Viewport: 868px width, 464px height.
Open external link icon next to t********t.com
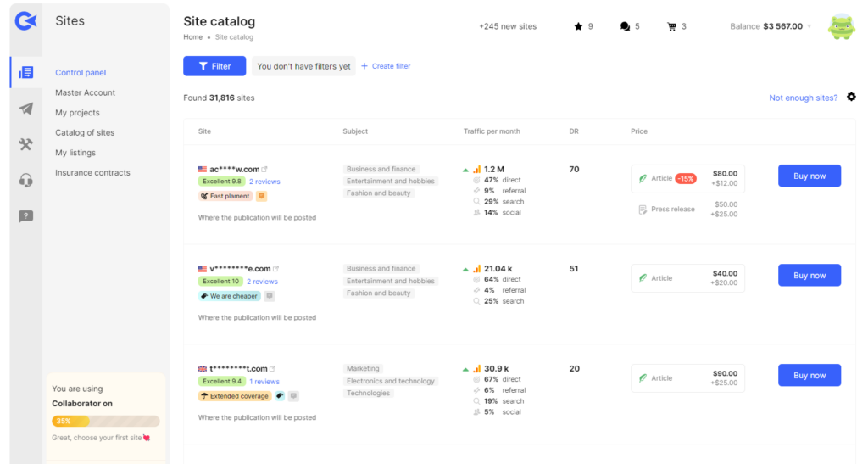(272, 368)
